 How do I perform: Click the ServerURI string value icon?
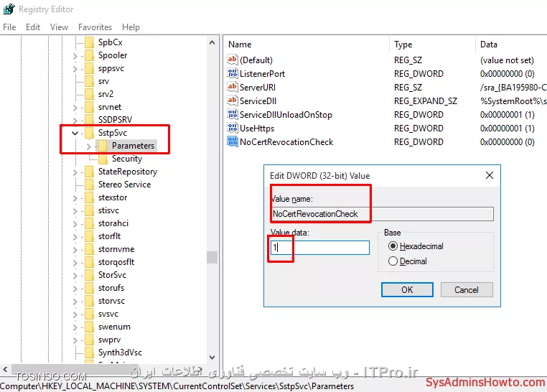pos(233,87)
